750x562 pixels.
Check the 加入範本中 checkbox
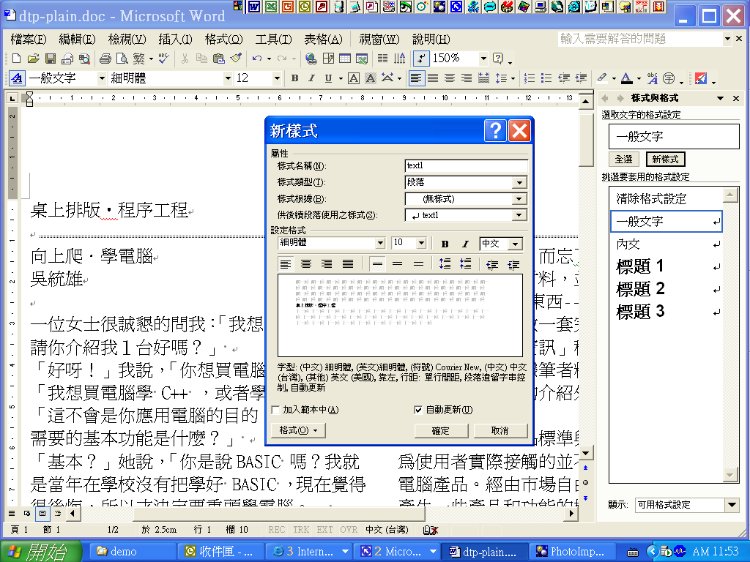pyautogui.click(x=275, y=410)
